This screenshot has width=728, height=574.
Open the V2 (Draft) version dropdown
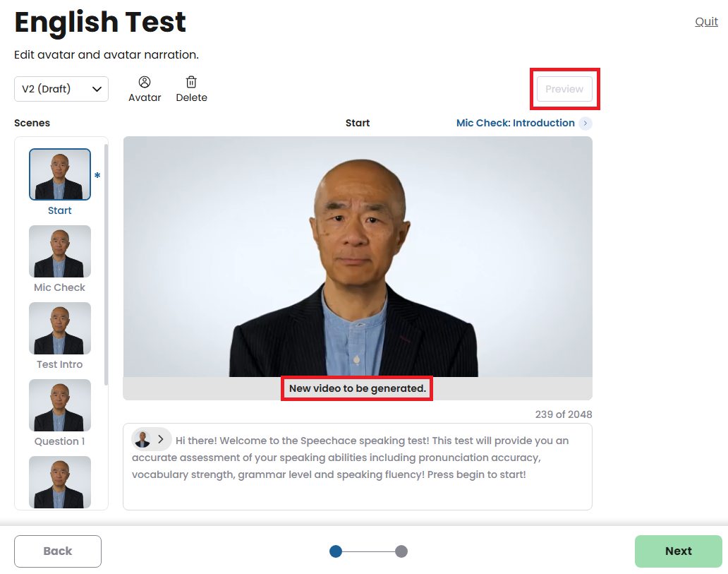[61, 89]
